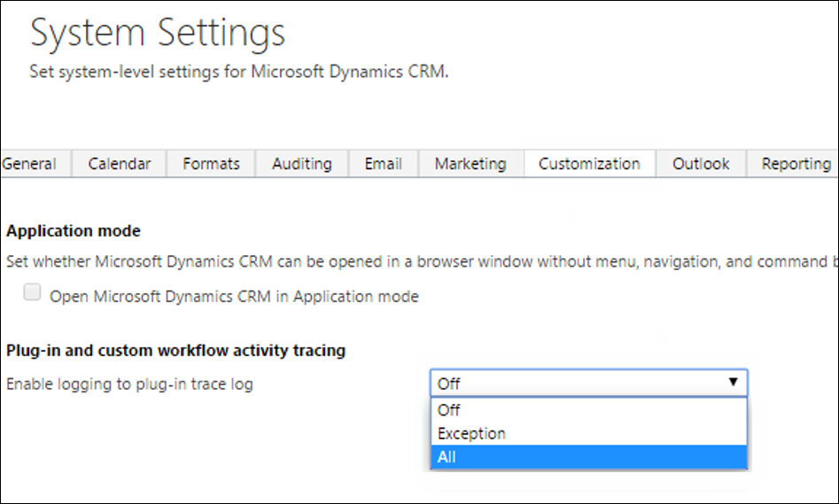Switch to the General tab
Screen dimensions: 839x504
29,164
